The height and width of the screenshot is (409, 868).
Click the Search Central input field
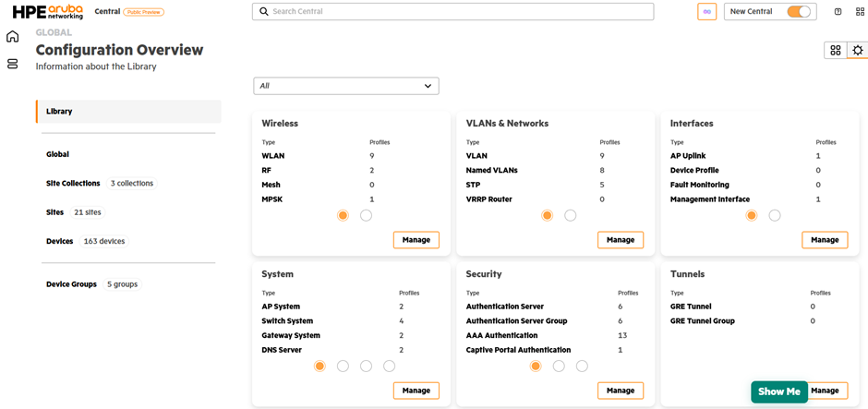pyautogui.click(x=452, y=12)
